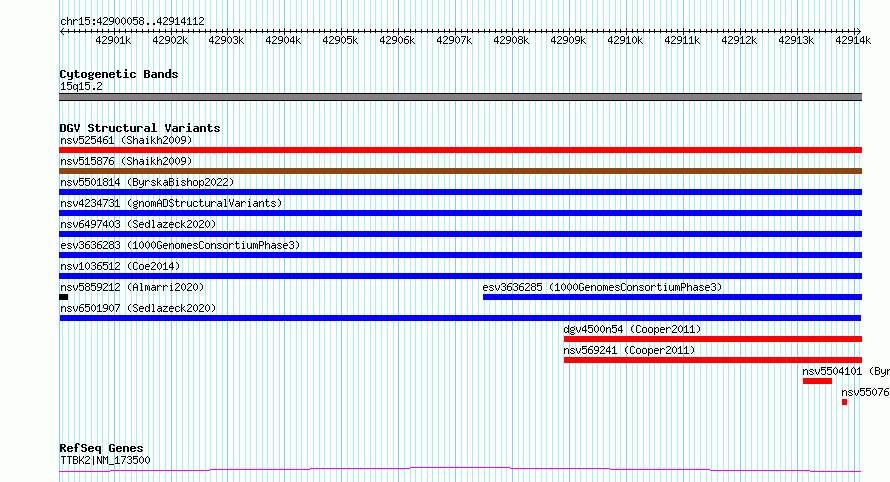The image size is (890, 482).
Task: Open the TTBK2|NM_173500 gene label
Action: click(x=105, y=460)
